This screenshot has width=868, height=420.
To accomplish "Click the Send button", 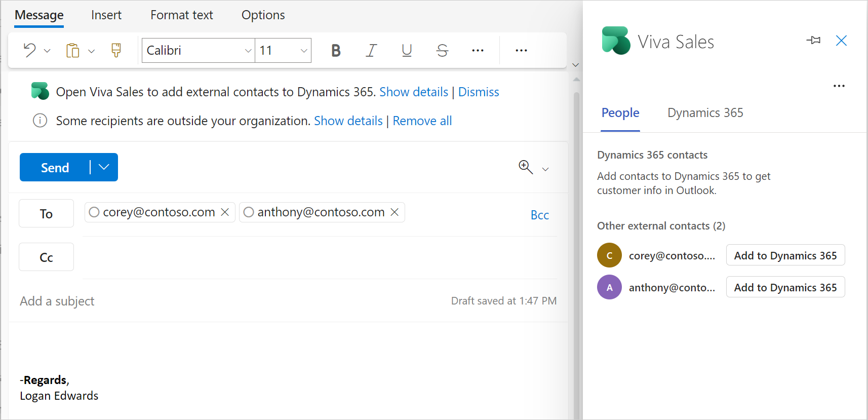I will [x=55, y=167].
